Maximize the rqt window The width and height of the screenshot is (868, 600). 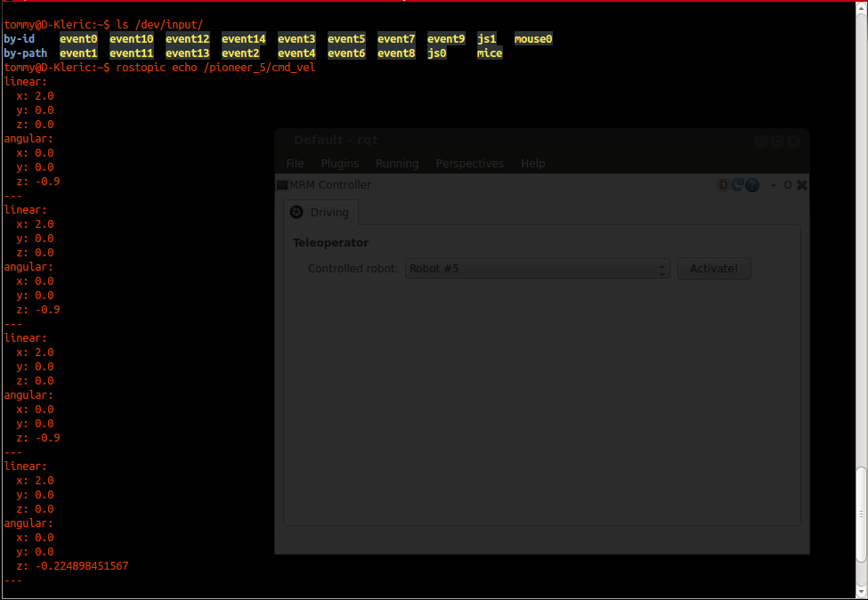coord(777,141)
